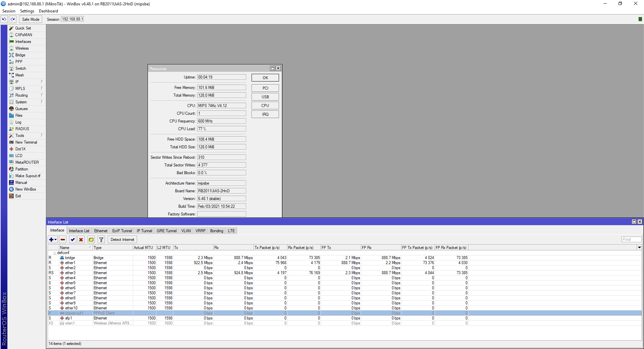Viewport: 644px width, 349px height.
Task: Open MetaROUTER in the sidebar
Action: [x=27, y=162]
